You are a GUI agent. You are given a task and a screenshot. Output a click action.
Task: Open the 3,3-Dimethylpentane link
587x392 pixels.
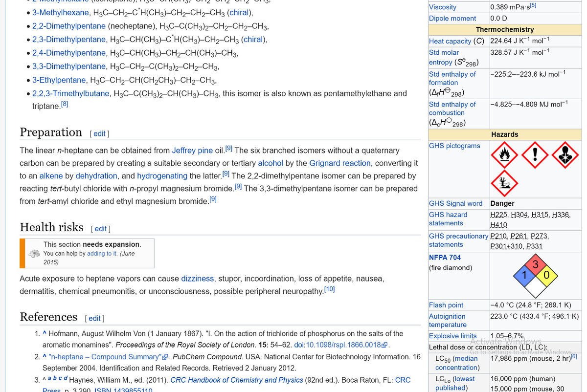(x=69, y=66)
